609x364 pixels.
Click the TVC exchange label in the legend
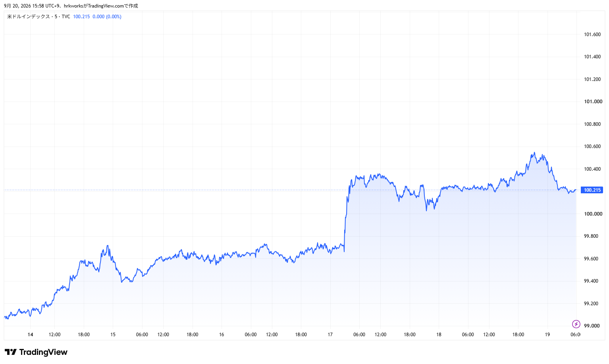pos(66,17)
